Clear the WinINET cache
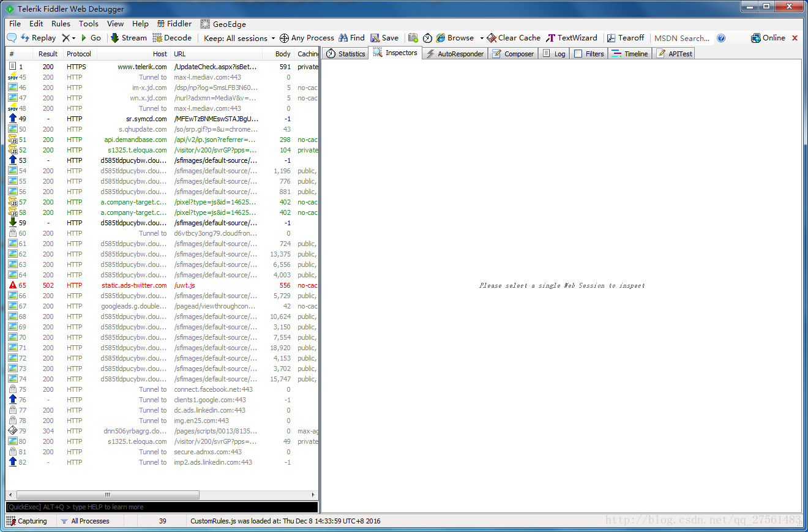Screen dimensions: 808x532 point(514,38)
